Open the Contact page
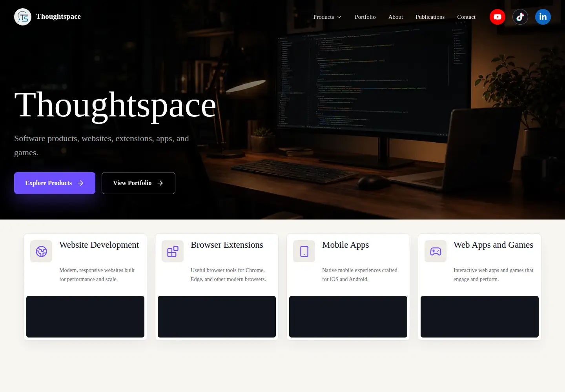Screen dimensions: 565x392 click(x=466, y=17)
